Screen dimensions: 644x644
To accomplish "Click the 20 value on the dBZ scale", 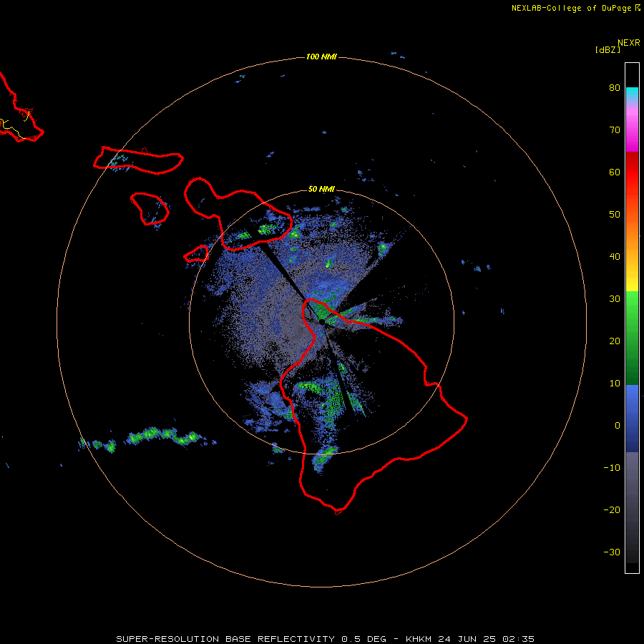I will pyautogui.click(x=615, y=341).
